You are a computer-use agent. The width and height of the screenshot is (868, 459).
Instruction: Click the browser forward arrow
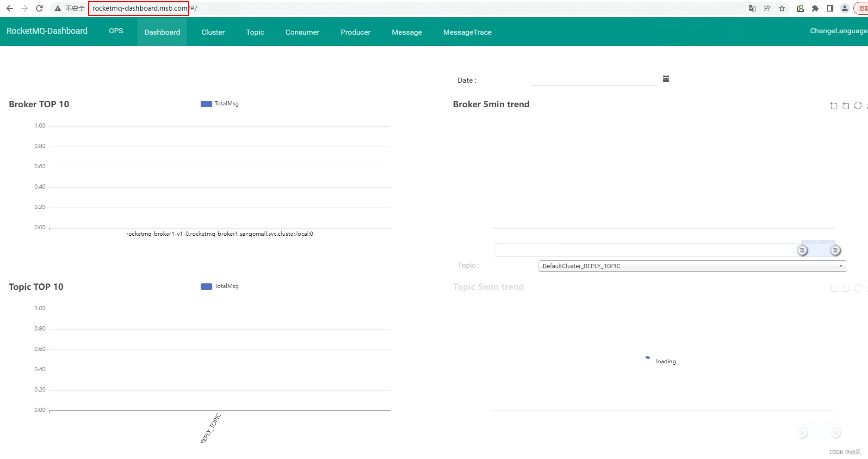click(25, 8)
